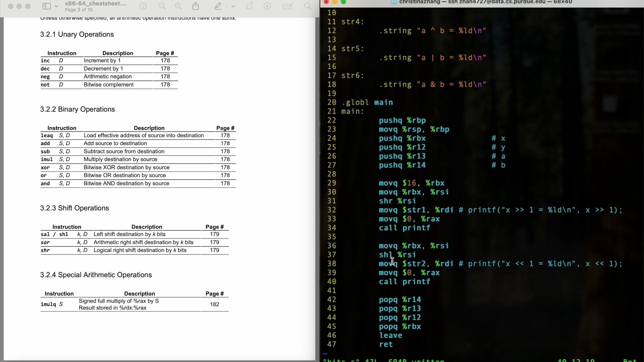Close the terminal window red button

pyautogui.click(x=326, y=2)
